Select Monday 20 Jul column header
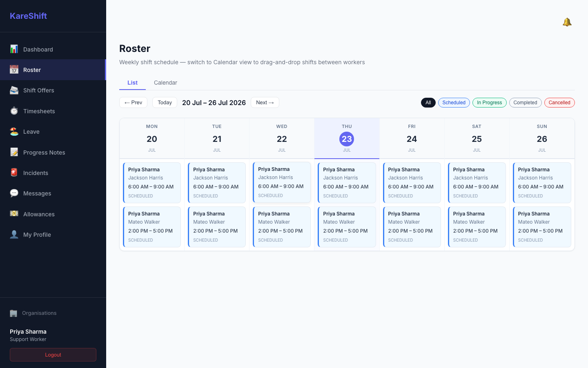This screenshot has width=588, height=368. coord(152,138)
